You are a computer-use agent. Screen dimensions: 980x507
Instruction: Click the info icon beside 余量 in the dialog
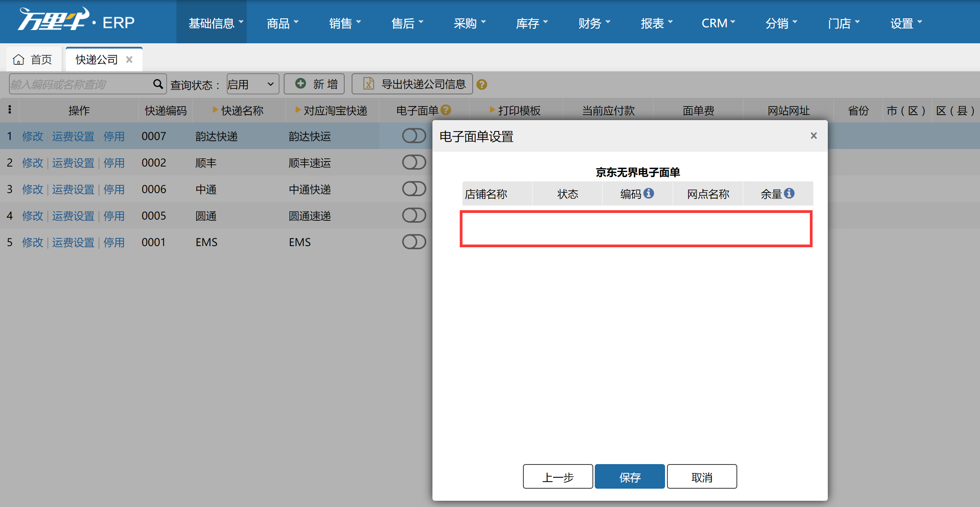click(790, 193)
